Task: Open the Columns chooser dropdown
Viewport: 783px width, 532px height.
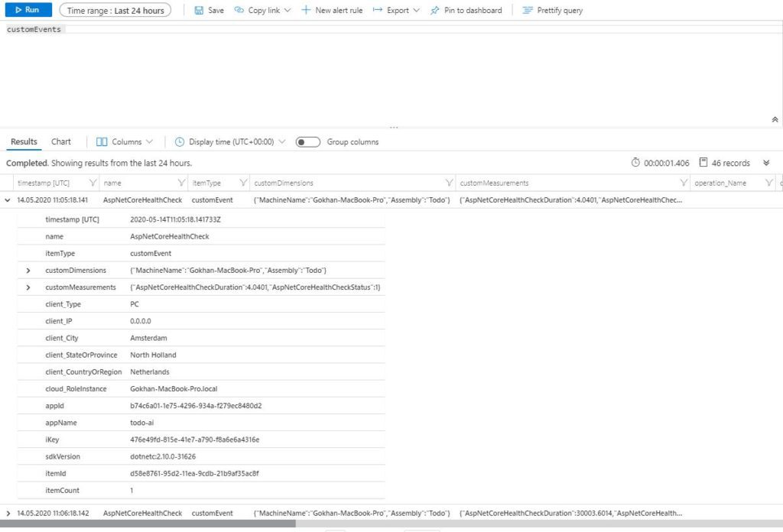Action: coord(125,141)
